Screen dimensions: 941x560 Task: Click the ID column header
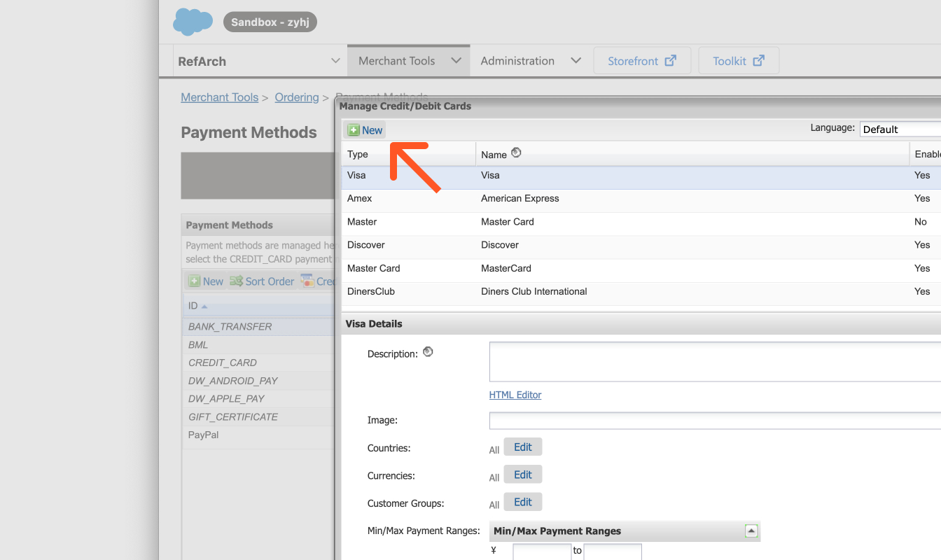[258, 306]
